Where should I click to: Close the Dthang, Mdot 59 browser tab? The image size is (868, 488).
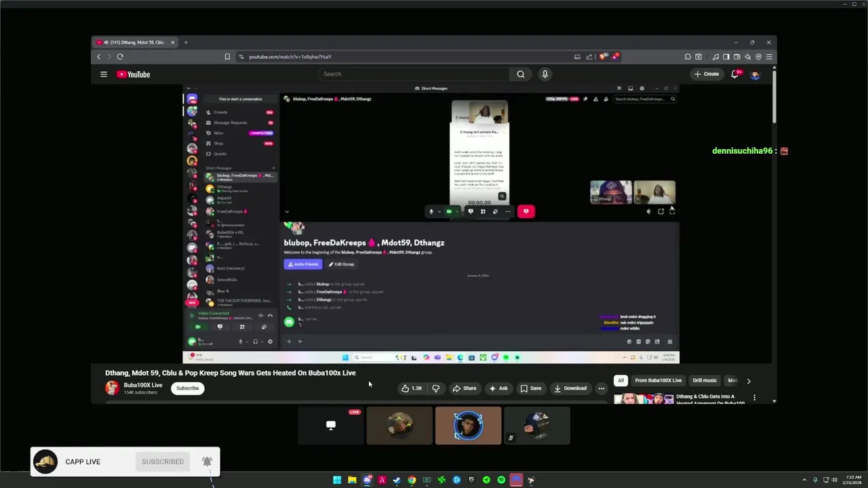coord(172,42)
